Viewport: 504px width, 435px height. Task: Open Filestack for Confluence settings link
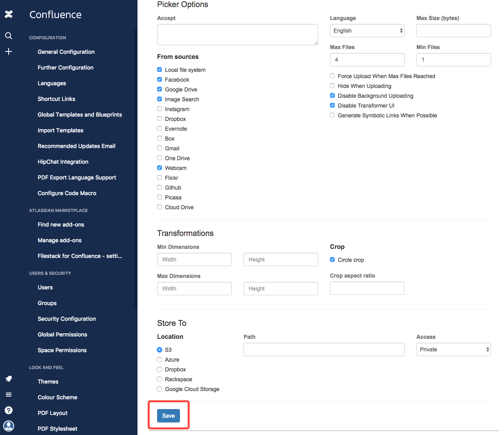(x=80, y=256)
